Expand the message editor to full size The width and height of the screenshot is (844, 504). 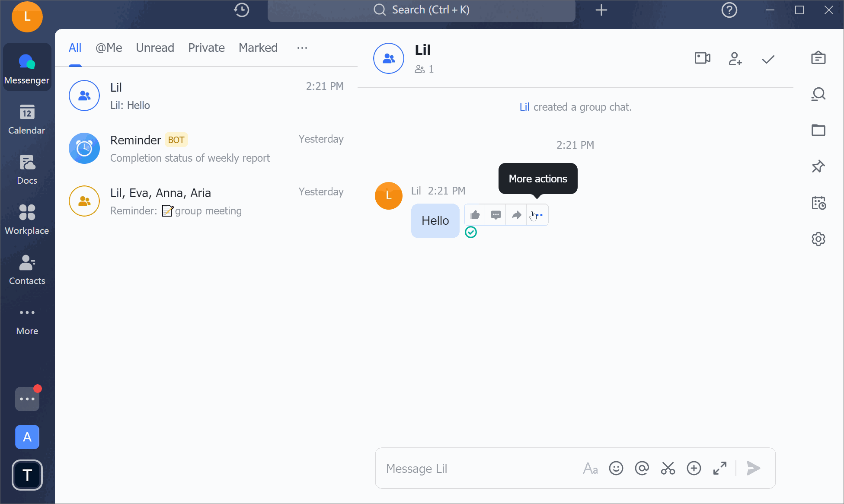tap(719, 468)
